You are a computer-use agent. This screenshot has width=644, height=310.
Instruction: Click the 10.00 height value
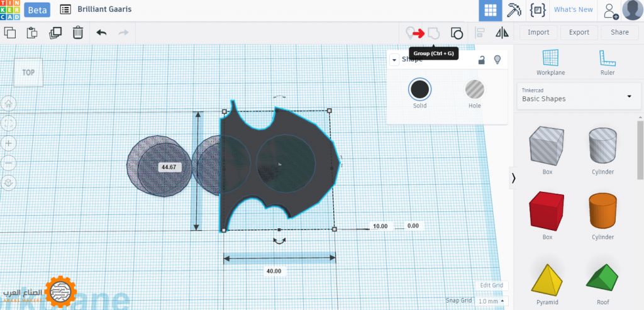click(380, 226)
